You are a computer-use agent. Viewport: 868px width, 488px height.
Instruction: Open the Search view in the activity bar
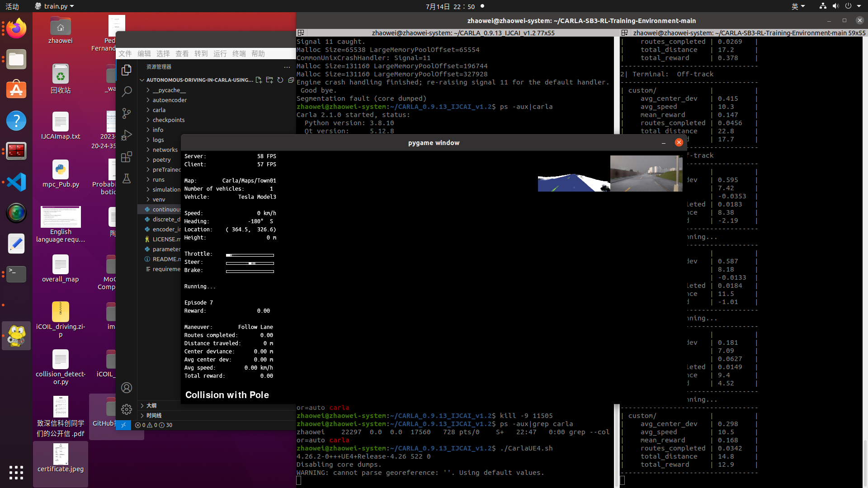127,91
